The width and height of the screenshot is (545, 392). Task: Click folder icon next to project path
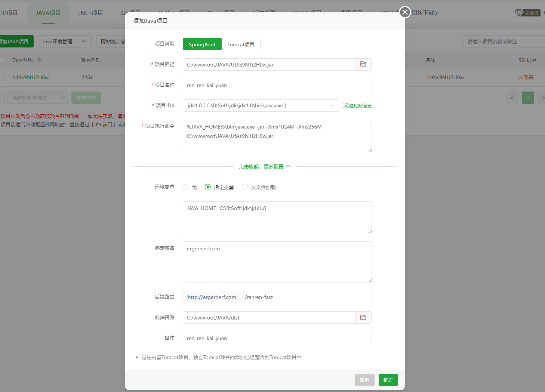coord(363,64)
